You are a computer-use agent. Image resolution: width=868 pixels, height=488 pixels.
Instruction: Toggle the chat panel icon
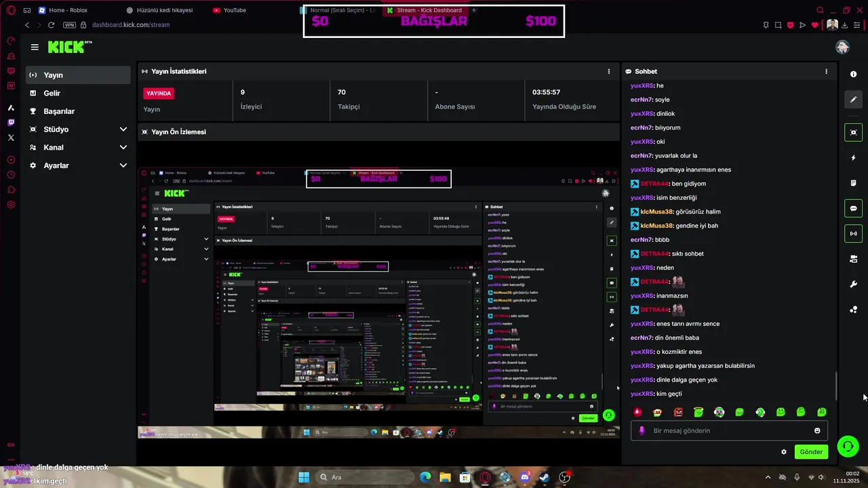click(x=853, y=208)
